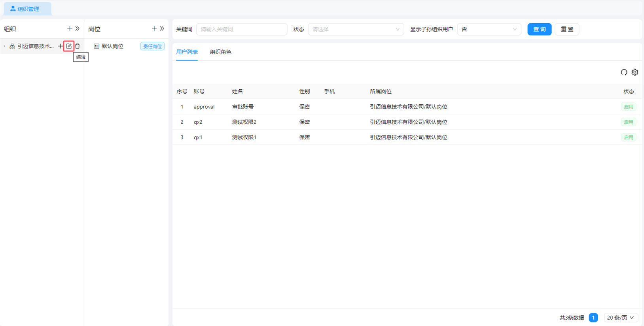This screenshot has height=326, width=644.
Task: Expand the 引迈信息技术 tree node arrow
Action: click(x=5, y=46)
